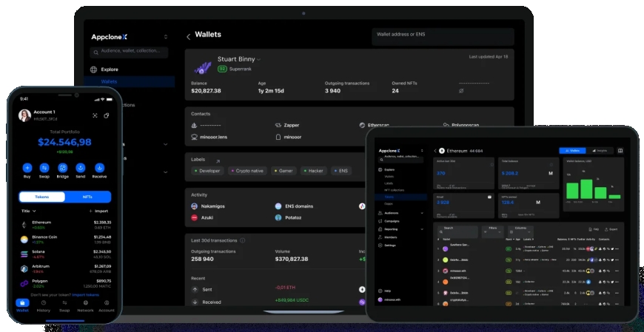Click the back arrow next to Wallets
The image size is (644, 332).
[x=188, y=36]
